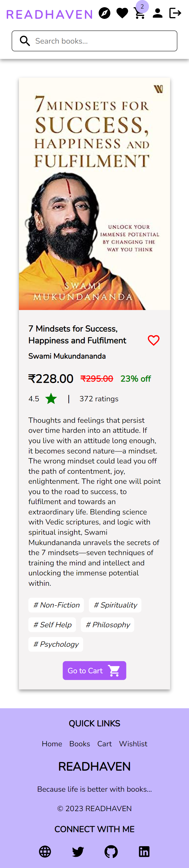This screenshot has width=189, height=868.
Task: Select the Spirituality tag
Action: [115, 605]
